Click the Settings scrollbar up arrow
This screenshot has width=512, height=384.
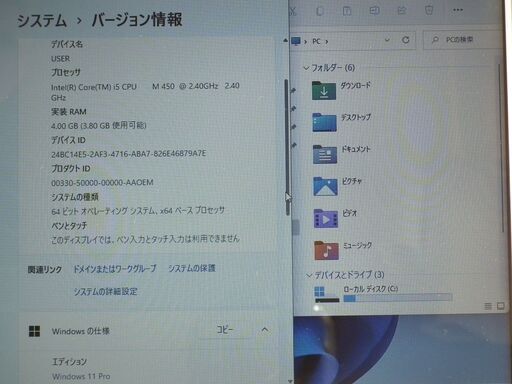(286, 40)
